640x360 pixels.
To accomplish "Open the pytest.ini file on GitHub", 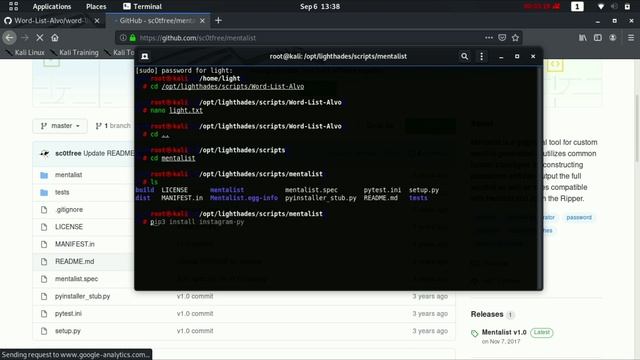I will coord(68,313).
